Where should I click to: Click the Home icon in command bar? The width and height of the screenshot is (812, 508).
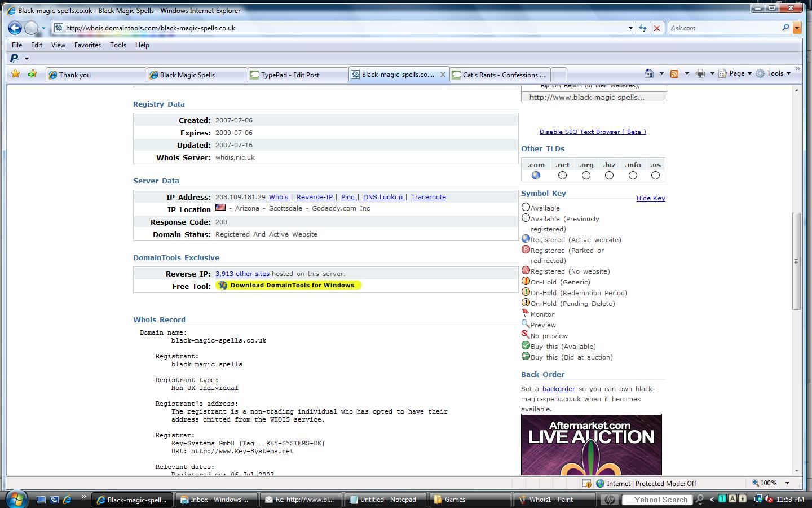tap(650, 73)
